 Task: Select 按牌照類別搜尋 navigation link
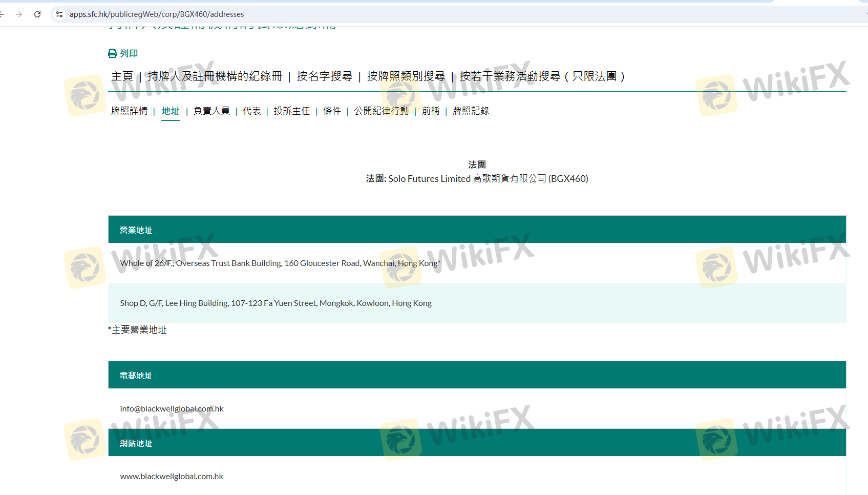click(406, 76)
